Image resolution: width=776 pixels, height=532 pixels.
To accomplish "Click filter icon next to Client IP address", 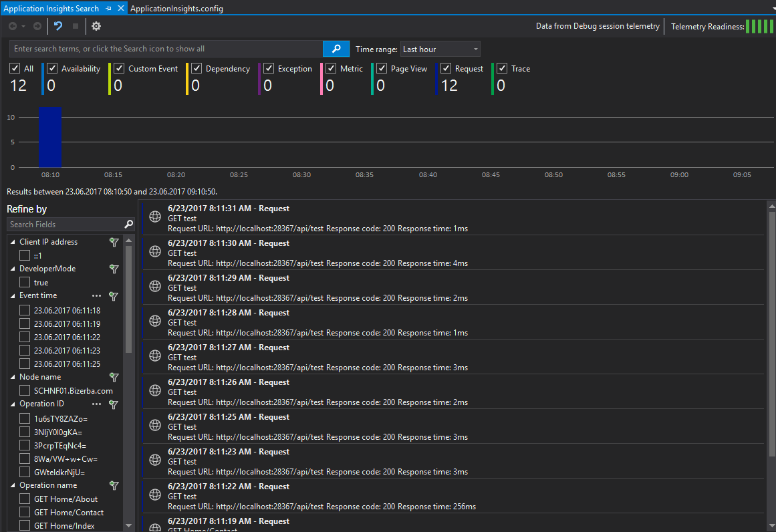I will coord(114,242).
